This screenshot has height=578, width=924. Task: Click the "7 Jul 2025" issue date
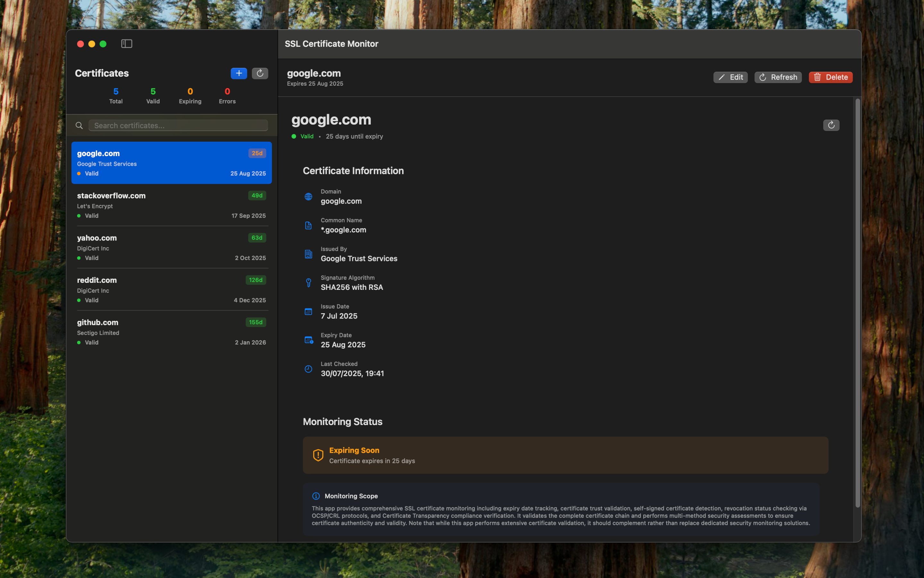click(x=339, y=316)
